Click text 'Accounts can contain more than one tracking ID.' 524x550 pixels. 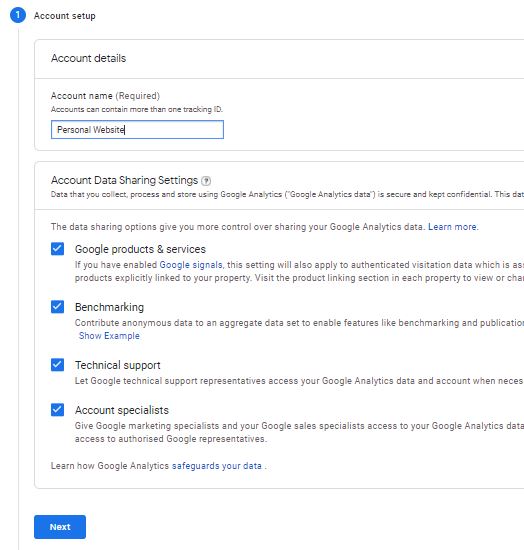pyautogui.click(x=137, y=109)
